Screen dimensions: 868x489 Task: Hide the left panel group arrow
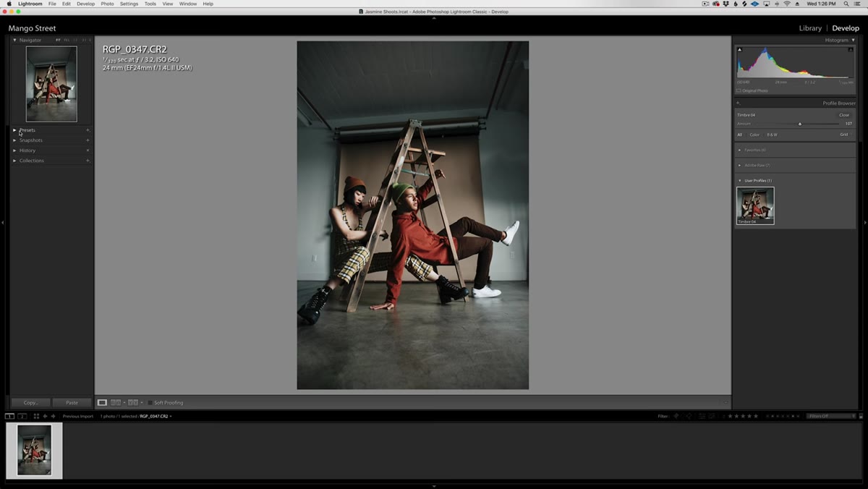point(3,222)
